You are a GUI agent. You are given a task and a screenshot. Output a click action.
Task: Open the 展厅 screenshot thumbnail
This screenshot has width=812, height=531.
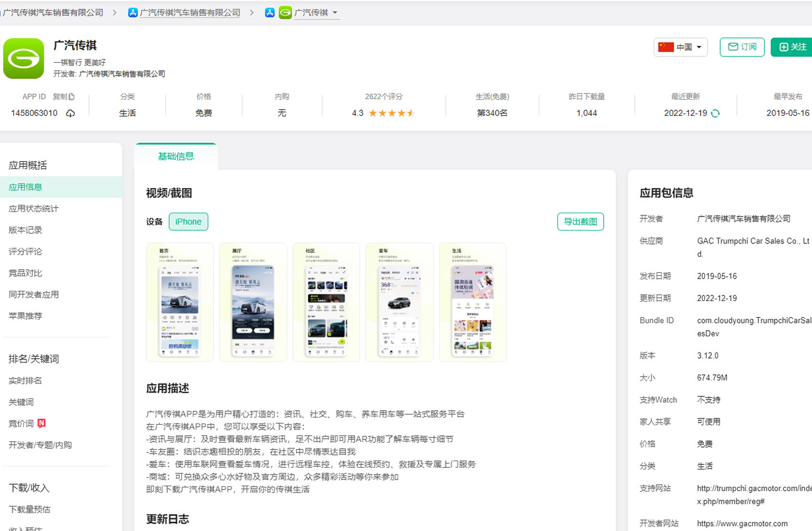pyautogui.click(x=253, y=302)
